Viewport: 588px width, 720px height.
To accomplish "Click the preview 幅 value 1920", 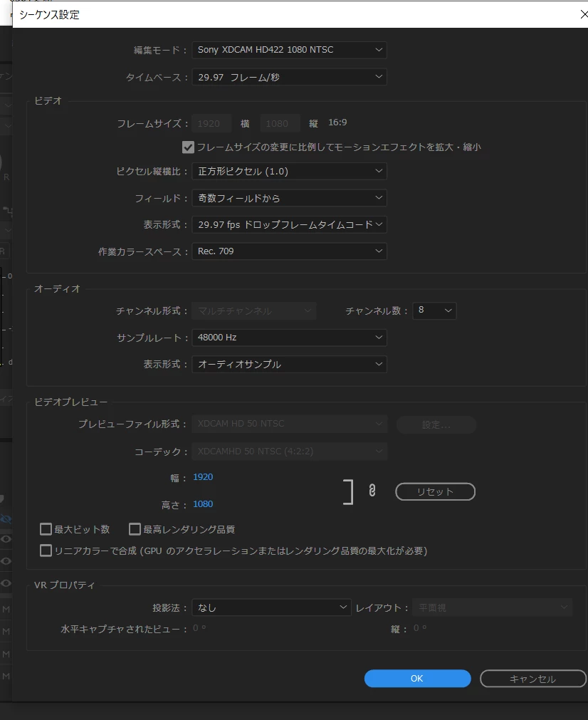I will pyautogui.click(x=203, y=477).
